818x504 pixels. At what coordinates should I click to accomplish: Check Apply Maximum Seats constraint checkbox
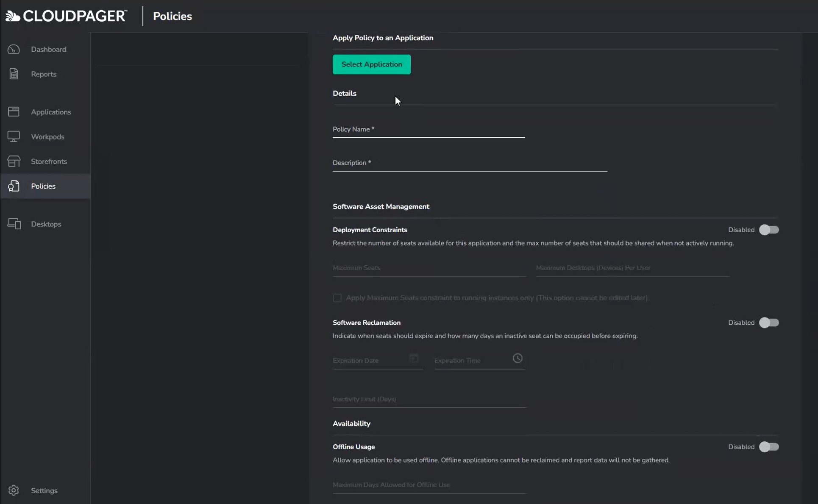(337, 298)
